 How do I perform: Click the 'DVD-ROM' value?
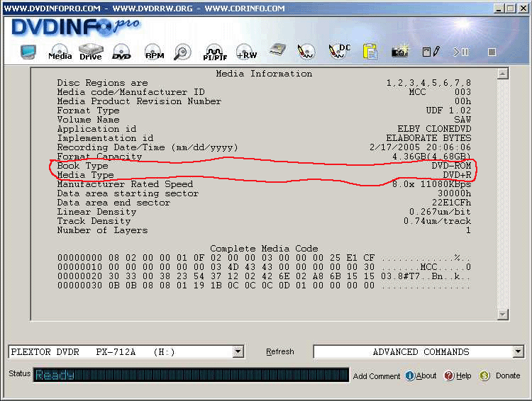point(451,166)
